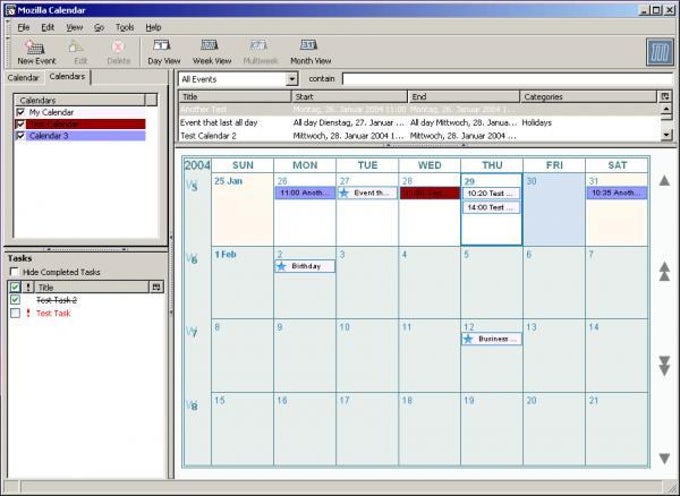The image size is (680, 496).
Task: Select the 11:00 event on January 26
Action: point(305,193)
